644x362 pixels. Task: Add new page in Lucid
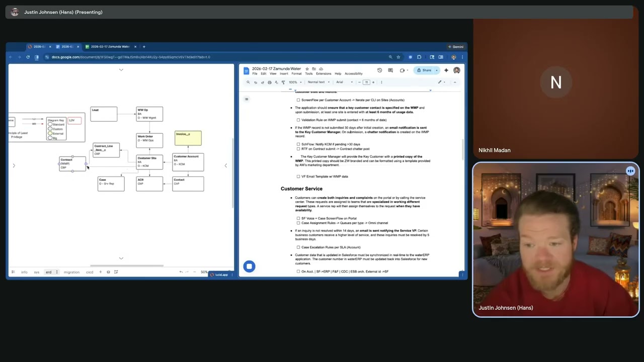[100, 272]
